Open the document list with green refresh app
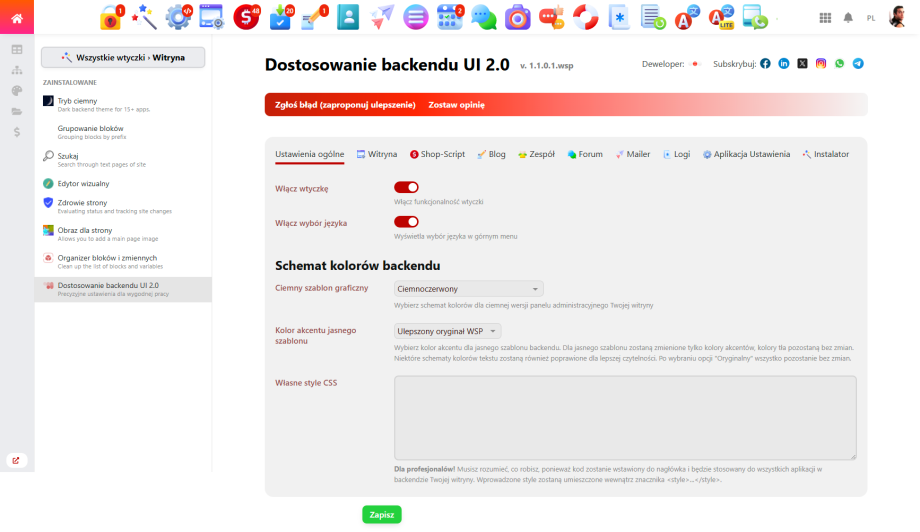920x532 pixels. coord(653,18)
